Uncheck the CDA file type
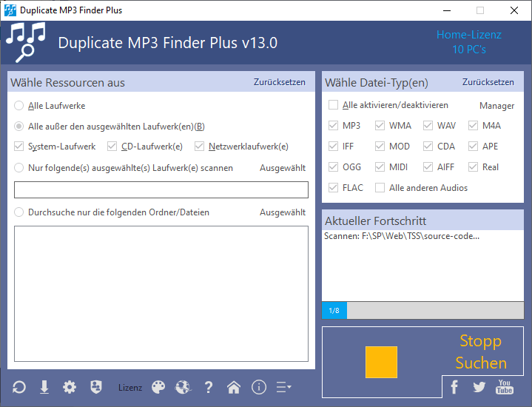 [x=428, y=147]
